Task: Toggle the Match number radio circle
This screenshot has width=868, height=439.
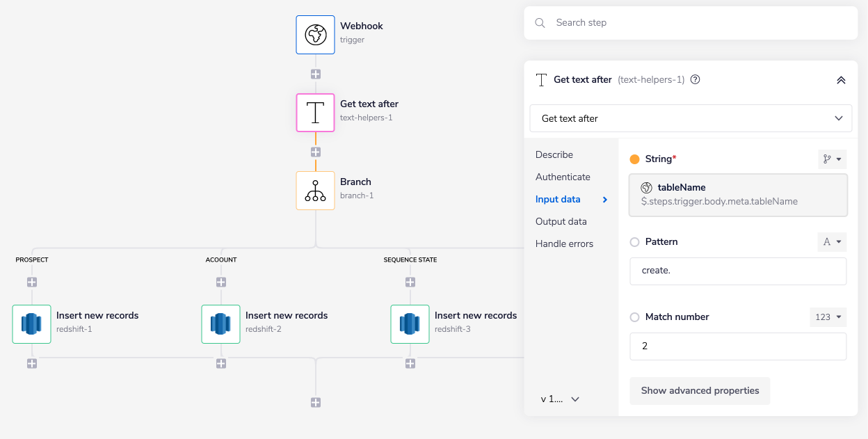Action: (x=634, y=317)
